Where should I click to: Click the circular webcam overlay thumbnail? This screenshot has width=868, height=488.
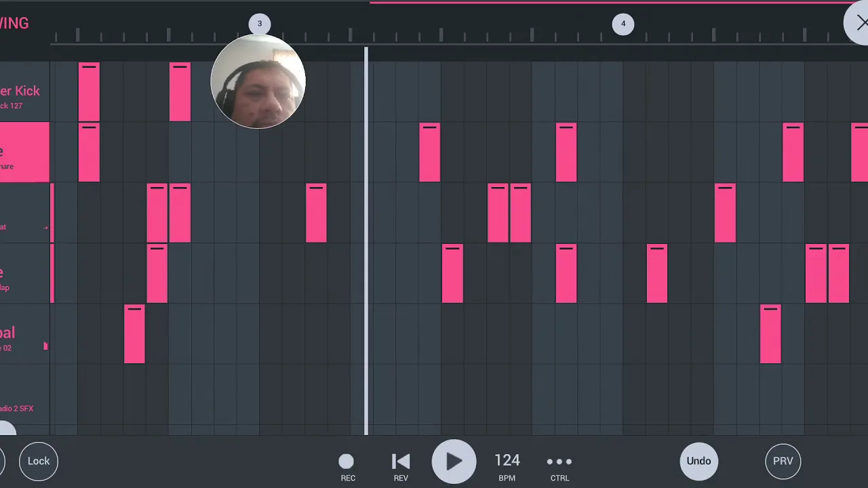point(258,81)
